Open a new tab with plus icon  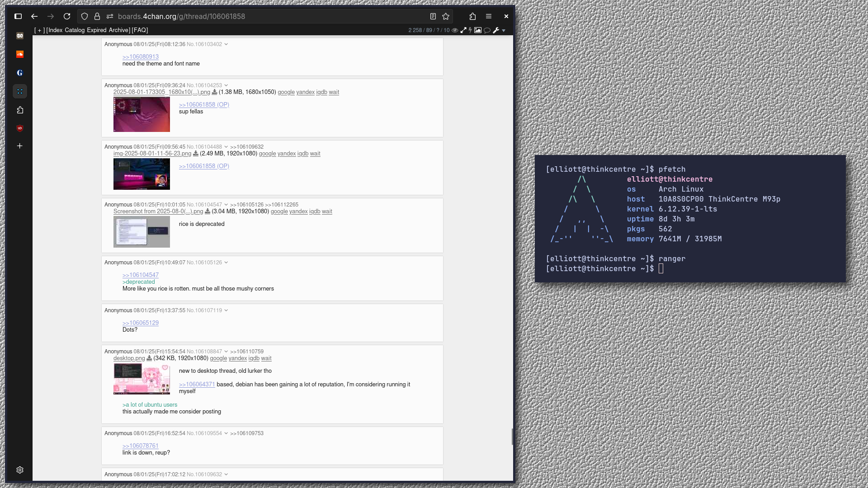pyautogui.click(x=20, y=146)
